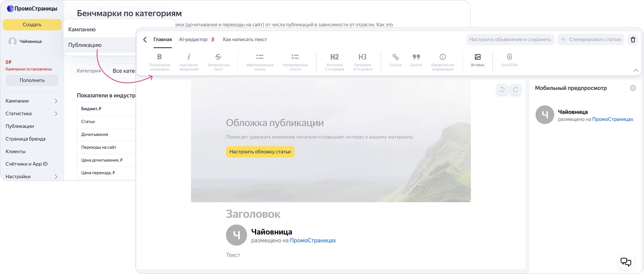Click Настроить обложку статьи button
The height and width of the screenshot is (274, 644).
(x=260, y=152)
